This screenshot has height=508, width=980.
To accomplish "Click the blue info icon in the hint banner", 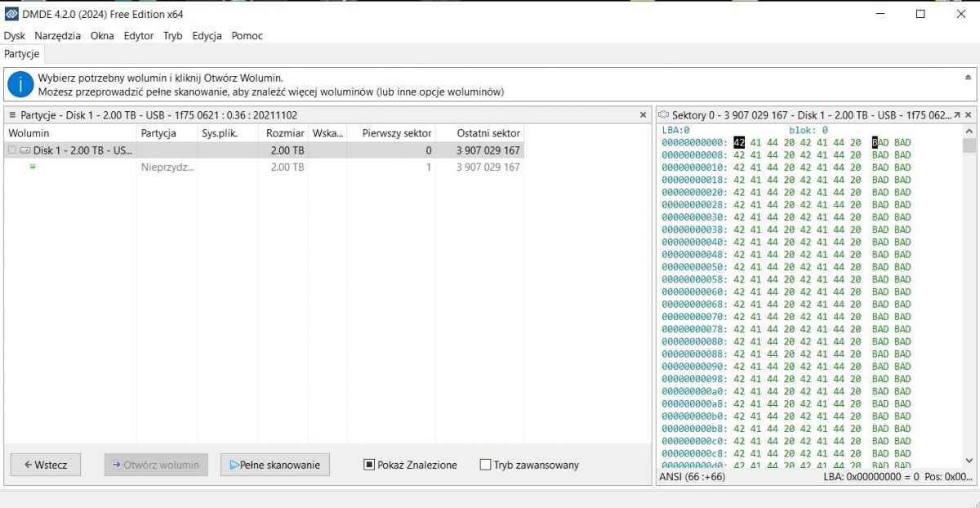I will (x=20, y=85).
